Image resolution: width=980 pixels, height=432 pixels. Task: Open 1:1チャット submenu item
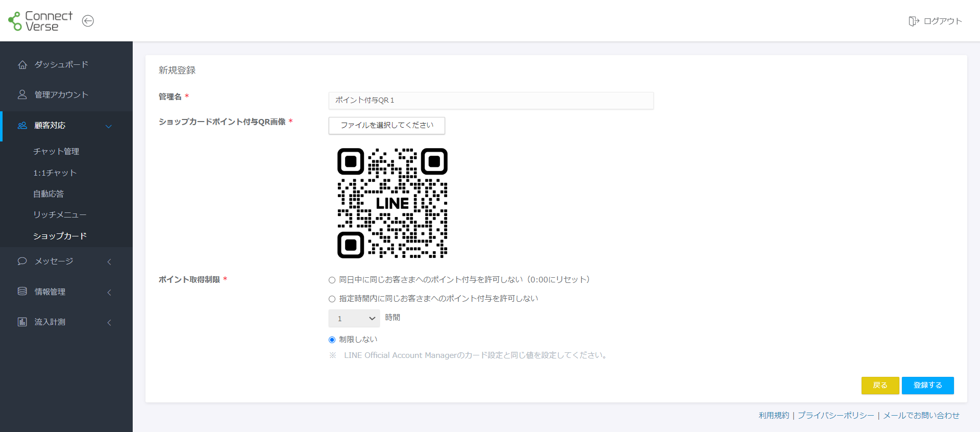tap(55, 173)
